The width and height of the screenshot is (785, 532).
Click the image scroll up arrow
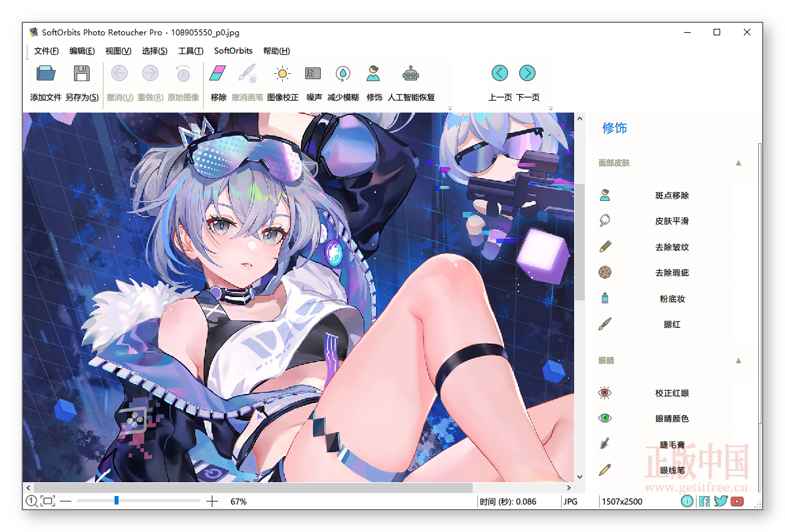click(x=579, y=118)
